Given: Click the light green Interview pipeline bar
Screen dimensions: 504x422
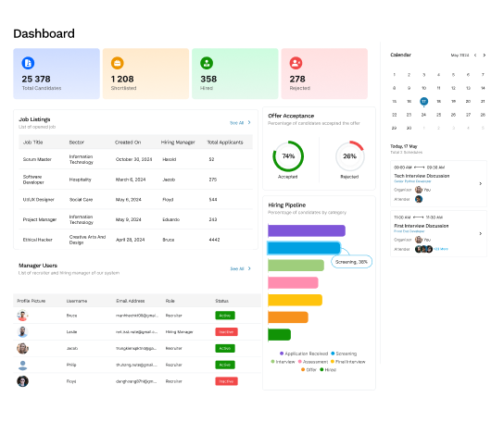Looking at the screenshot, I should (296, 266).
